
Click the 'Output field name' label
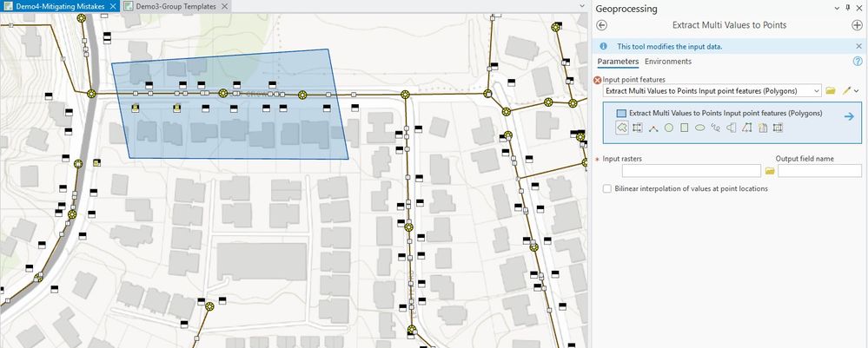point(805,159)
